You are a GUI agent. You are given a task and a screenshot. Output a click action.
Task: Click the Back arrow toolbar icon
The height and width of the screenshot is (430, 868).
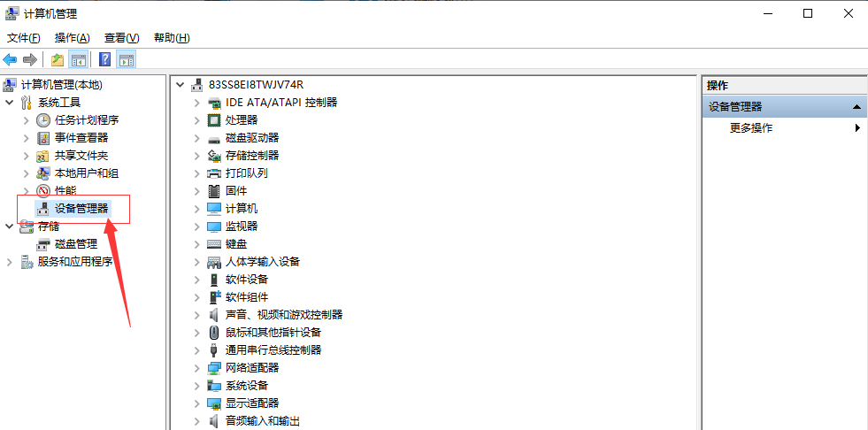click(x=10, y=59)
